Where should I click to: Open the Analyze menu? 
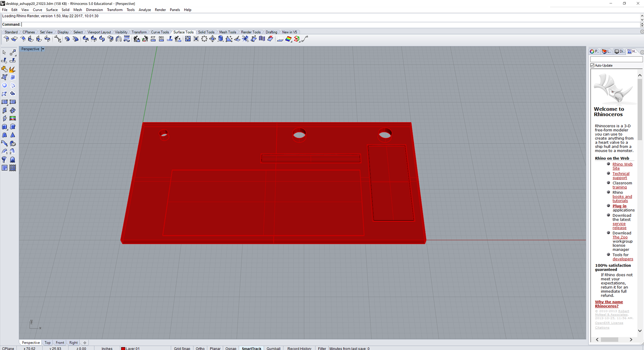pyautogui.click(x=145, y=10)
